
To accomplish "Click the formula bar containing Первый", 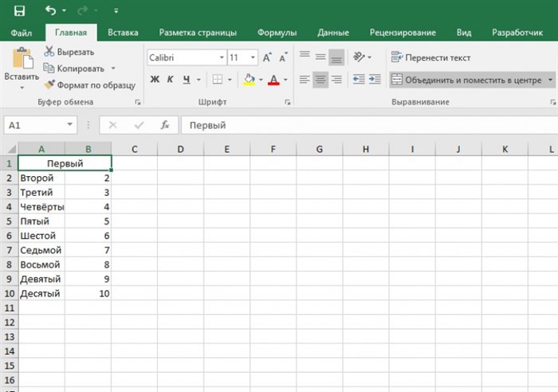I will pos(369,125).
